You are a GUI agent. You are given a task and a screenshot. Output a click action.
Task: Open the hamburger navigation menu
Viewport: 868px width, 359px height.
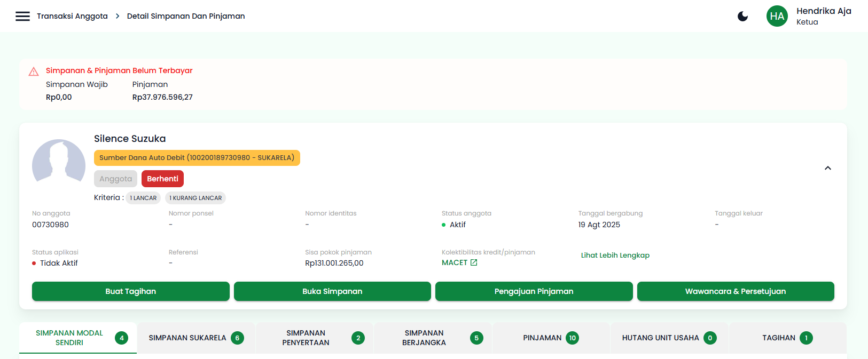click(22, 16)
